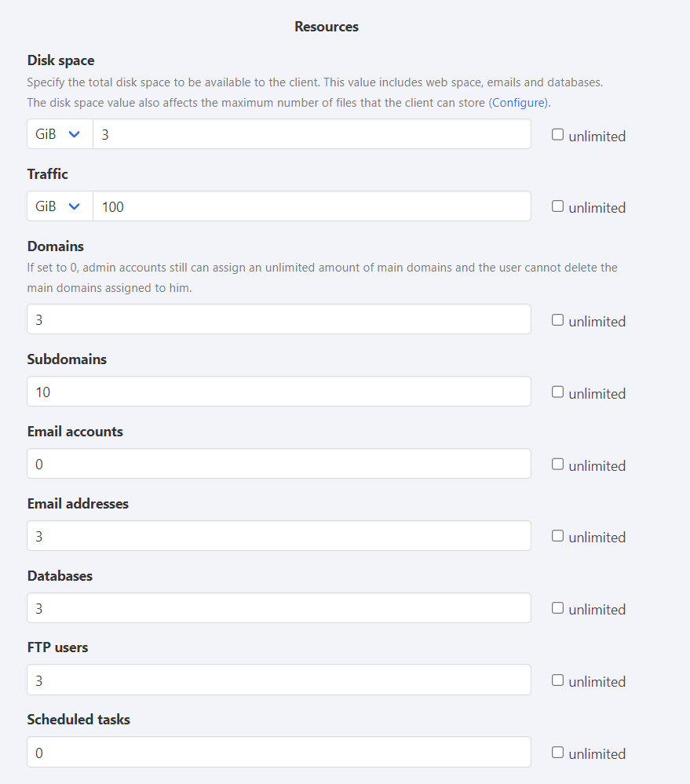Image resolution: width=690 pixels, height=784 pixels.
Task: Tick the unlimited Domains checkbox
Action: (x=557, y=320)
